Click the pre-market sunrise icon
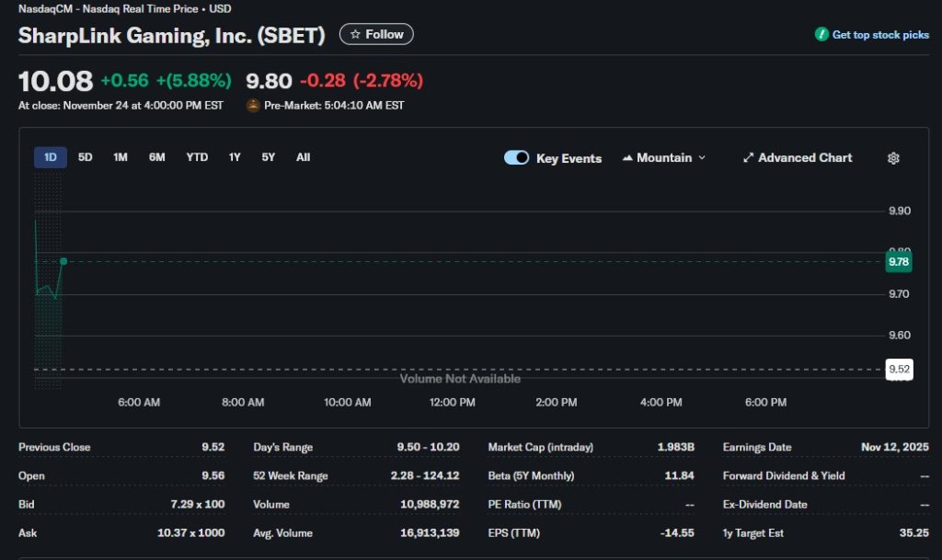 pyautogui.click(x=253, y=105)
